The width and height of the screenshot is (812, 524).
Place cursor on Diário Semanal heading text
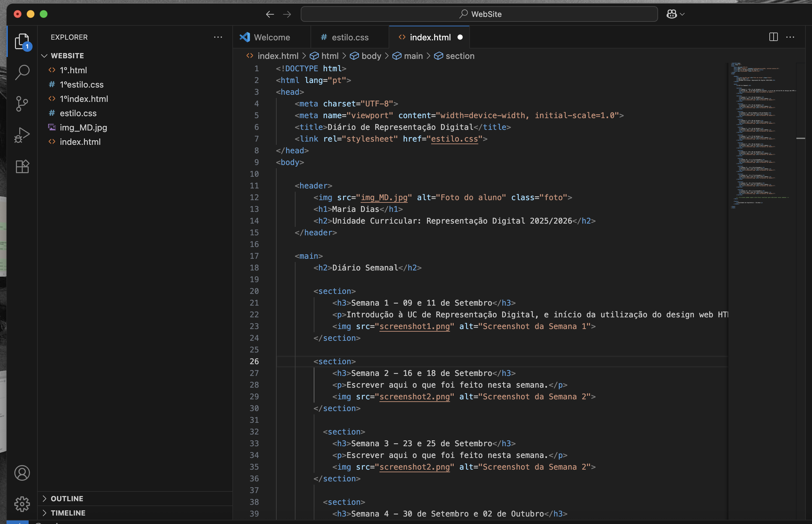365,268
